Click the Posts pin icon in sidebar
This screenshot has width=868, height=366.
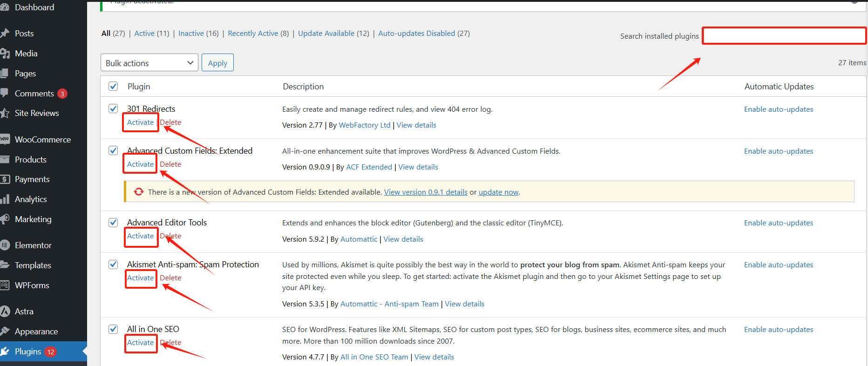pyautogui.click(x=5, y=33)
